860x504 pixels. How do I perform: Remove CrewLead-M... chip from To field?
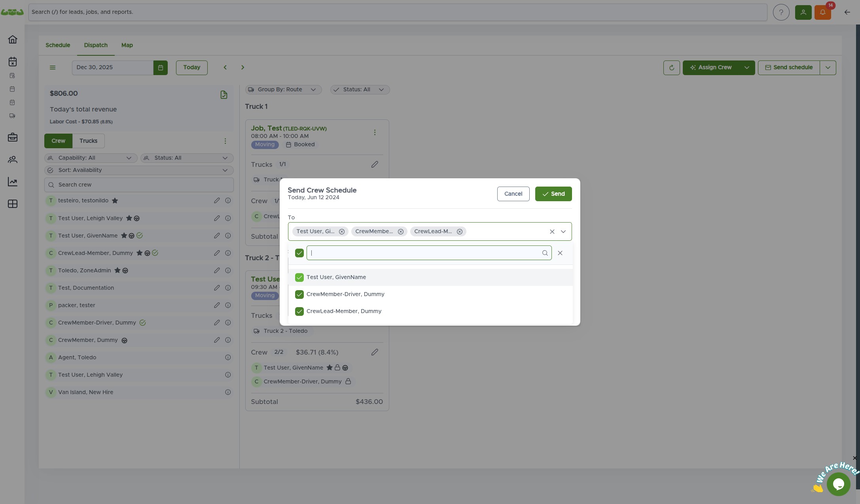click(x=460, y=232)
